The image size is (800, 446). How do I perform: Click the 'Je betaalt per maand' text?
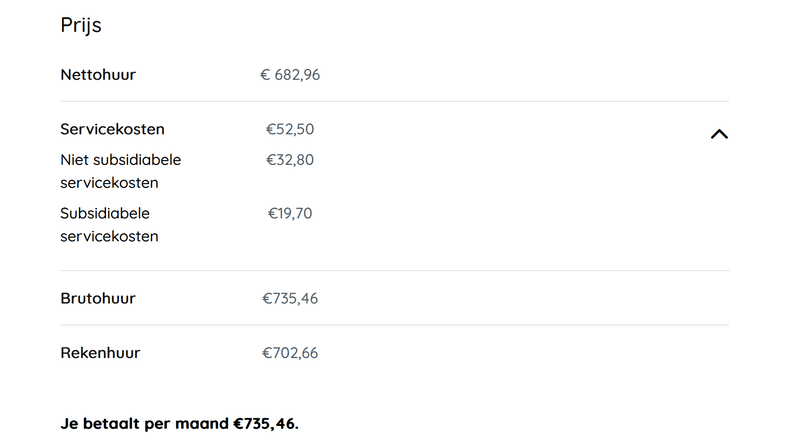coord(145,424)
